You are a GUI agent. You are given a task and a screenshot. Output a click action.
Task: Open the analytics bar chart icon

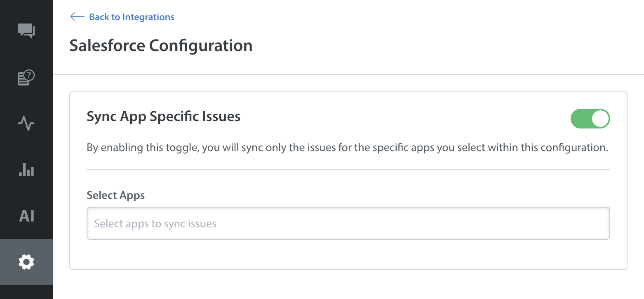tap(26, 170)
